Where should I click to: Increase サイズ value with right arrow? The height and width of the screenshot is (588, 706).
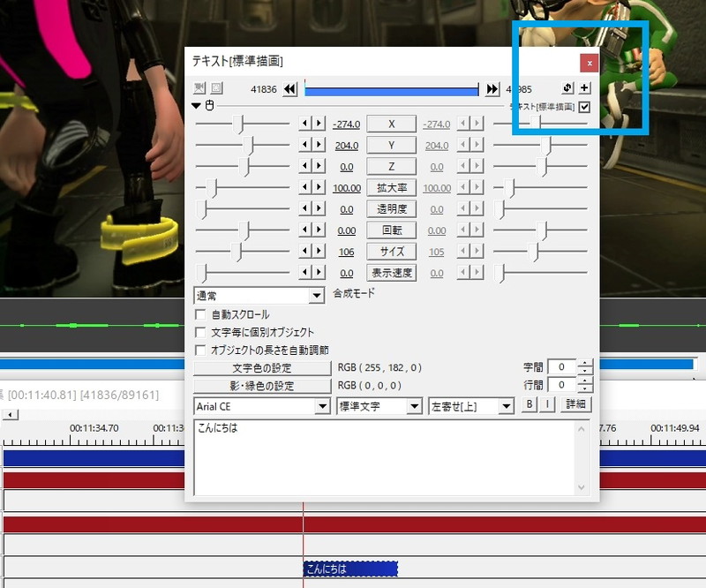[x=319, y=251]
